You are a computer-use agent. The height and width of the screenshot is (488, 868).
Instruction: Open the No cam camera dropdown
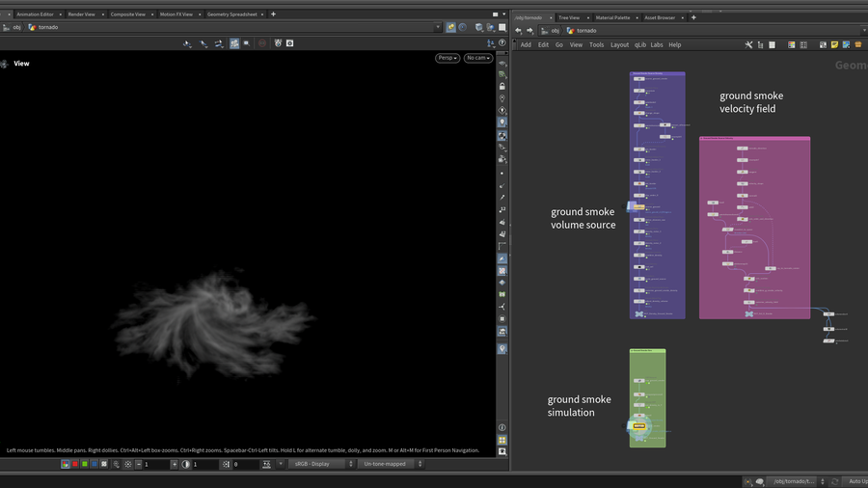(x=476, y=58)
